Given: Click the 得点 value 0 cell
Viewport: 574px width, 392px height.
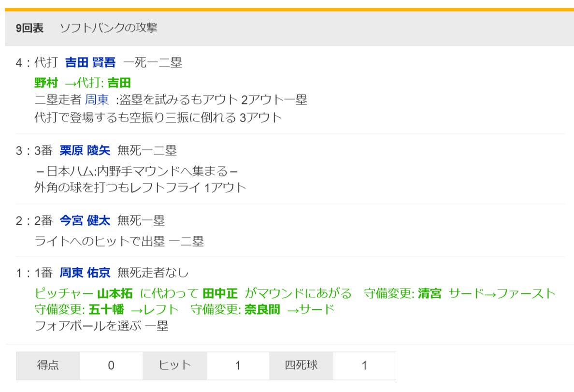Looking at the screenshot, I should click(111, 365).
